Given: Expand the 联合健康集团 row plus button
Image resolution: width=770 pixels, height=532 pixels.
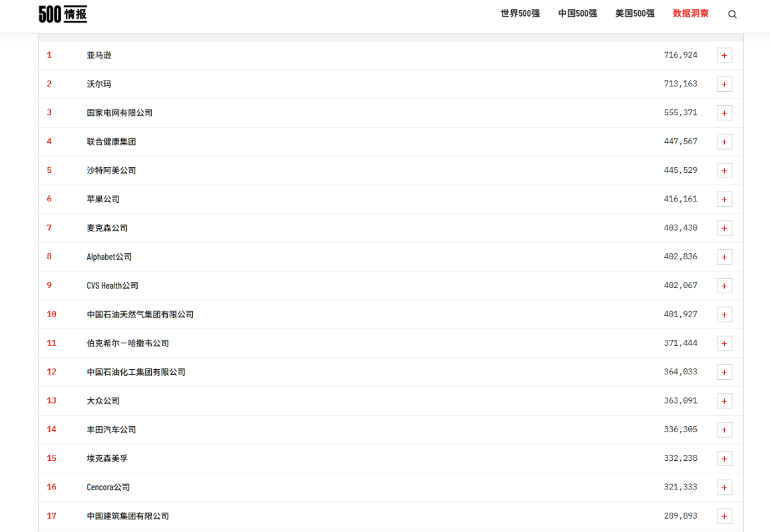Looking at the screenshot, I should (724, 142).
